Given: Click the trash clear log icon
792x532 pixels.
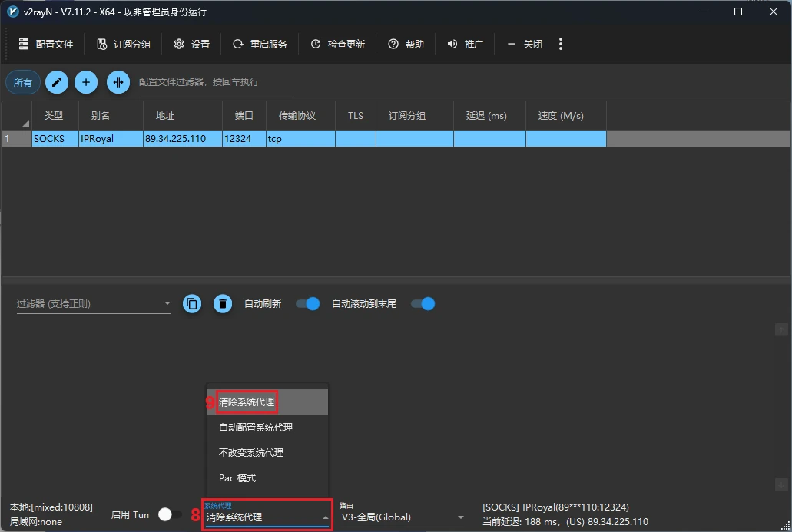Looking at the screenshot, I should (223, 304).
